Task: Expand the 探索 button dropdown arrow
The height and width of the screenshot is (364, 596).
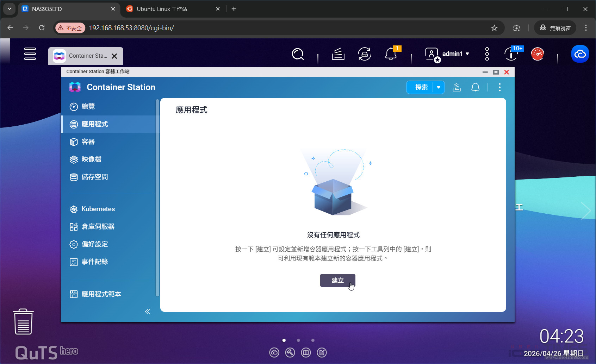Action: (438, 87)
